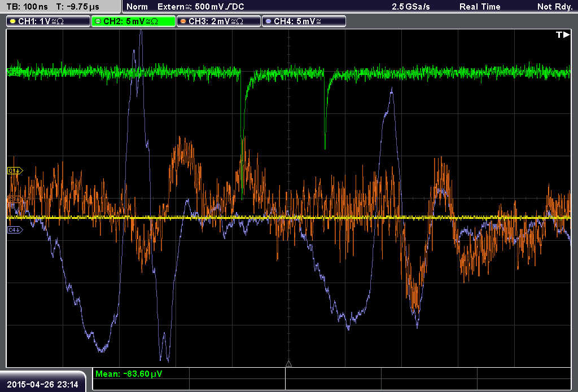The width and height of the screenshot is (578, 392).
Task: Click the T trigger arrow indicator at top right
Action: click(563, 34)
